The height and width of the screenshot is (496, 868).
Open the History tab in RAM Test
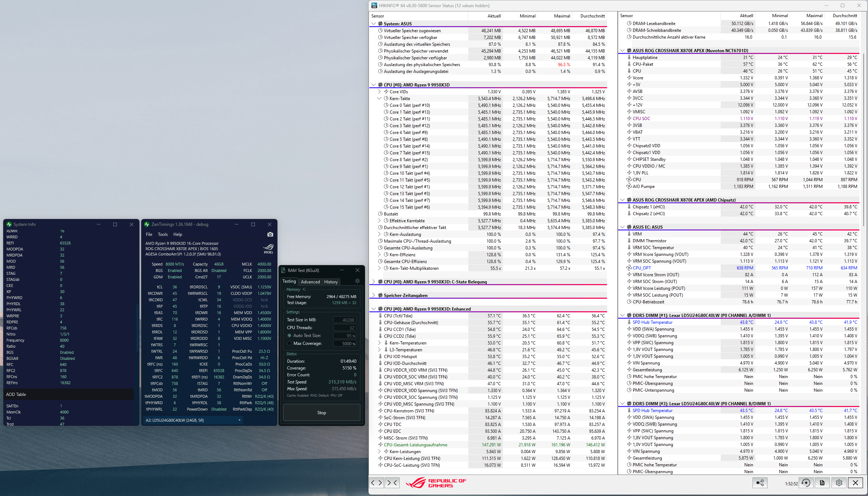point(331,282)
